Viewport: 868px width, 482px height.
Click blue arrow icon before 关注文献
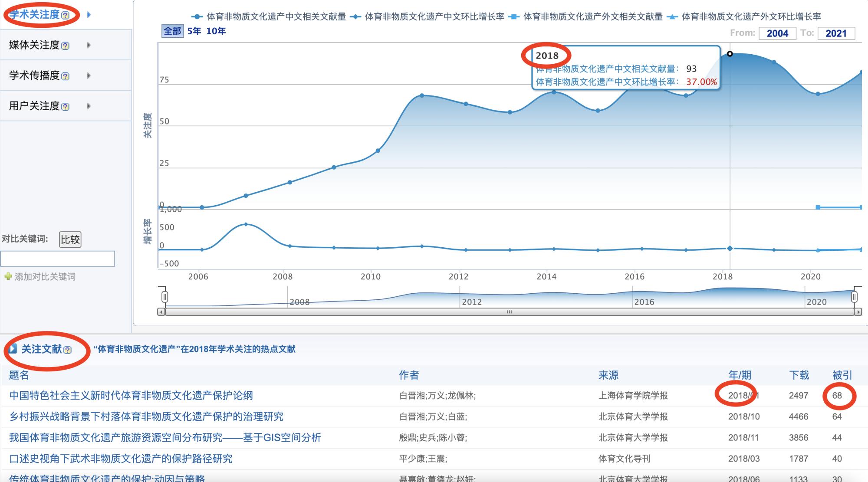click(13, 349)
